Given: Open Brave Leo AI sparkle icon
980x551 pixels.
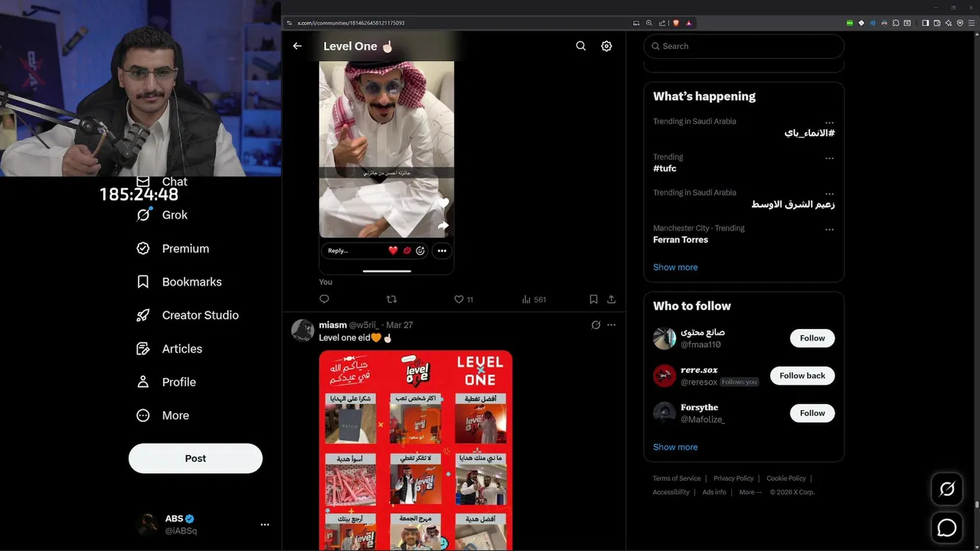Looking at the screenshot, I should click(x=949, y=23).
